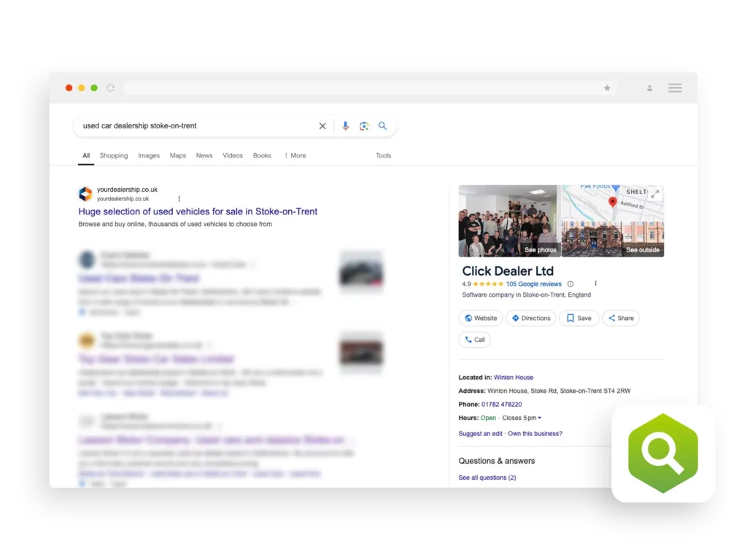The height and width of the screenshot is (560, 747).
Task: Click Suggest an edit link
Action: [x=480, y=434]
